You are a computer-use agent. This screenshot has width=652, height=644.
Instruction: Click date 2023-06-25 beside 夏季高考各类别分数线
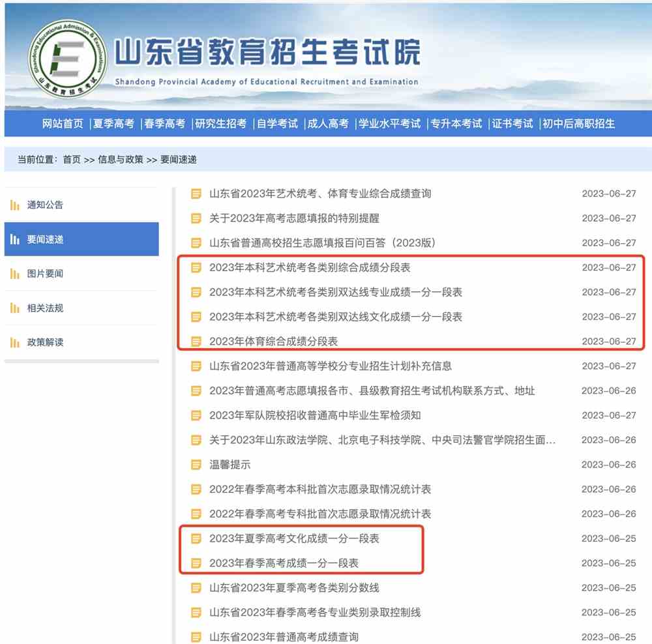(x=609, y=588)
